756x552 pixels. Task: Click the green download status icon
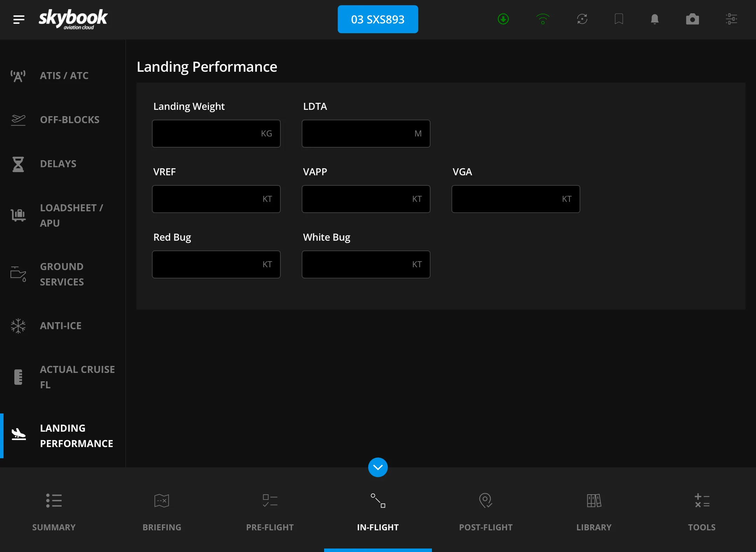pos(503,19)
